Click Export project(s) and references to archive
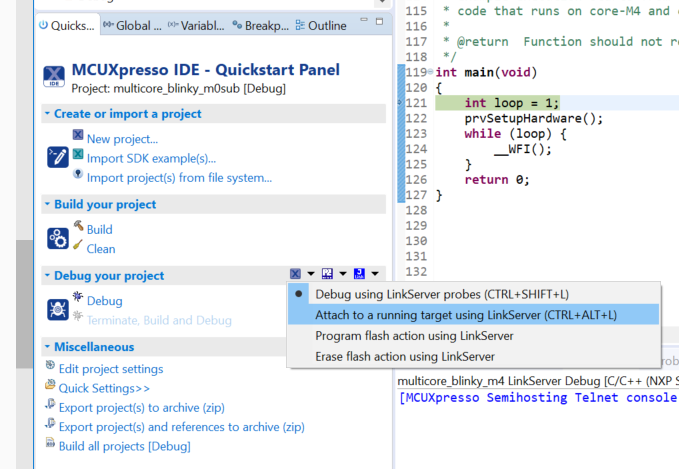Screen dimensions: 679x469 tap(181, 427)
